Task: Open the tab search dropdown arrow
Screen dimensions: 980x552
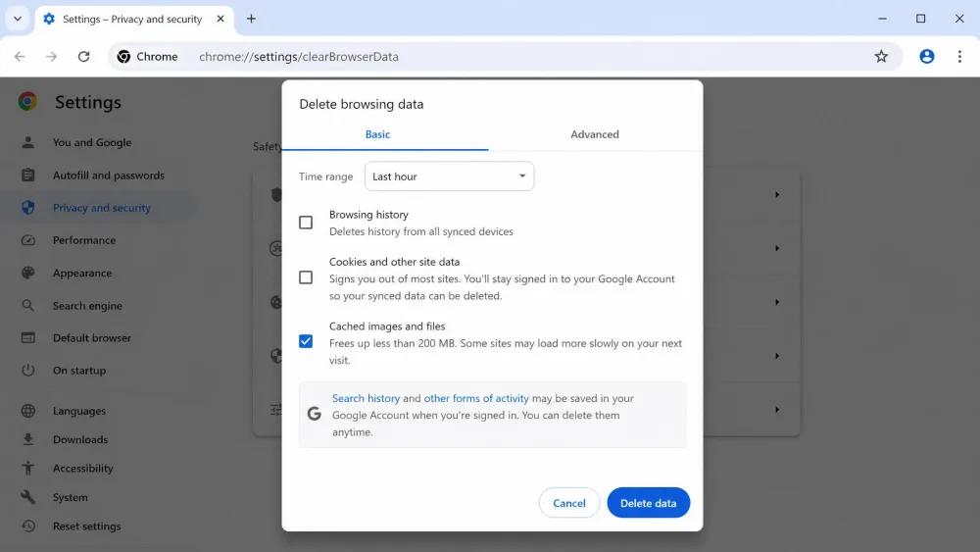Action: 18,19
